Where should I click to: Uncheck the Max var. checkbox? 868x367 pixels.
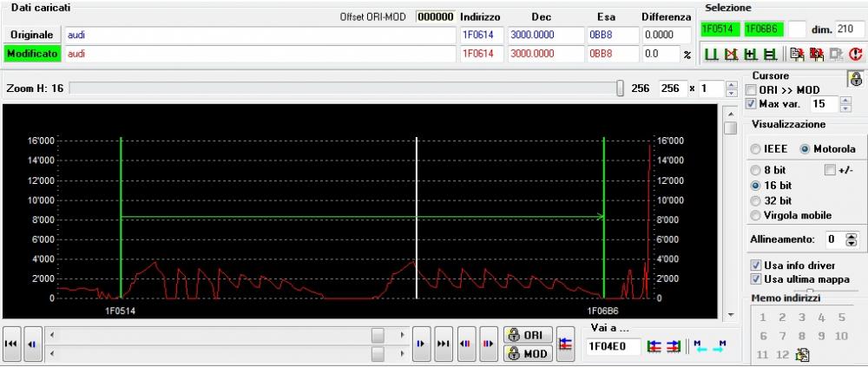751,103
